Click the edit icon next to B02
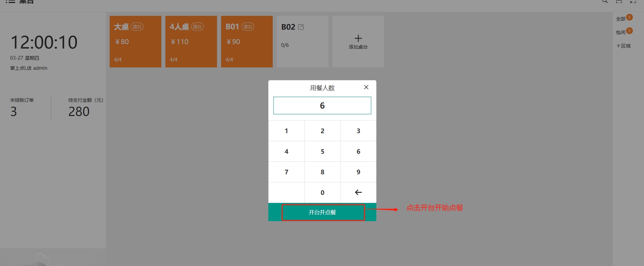This screenshot has width=644, height=266. pyautogui.click(x=301, y=27)
